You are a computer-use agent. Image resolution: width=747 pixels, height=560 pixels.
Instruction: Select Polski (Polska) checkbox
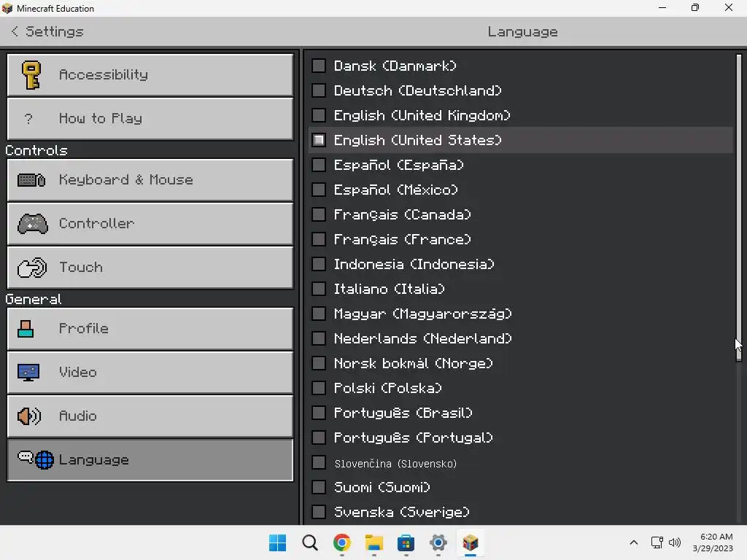click(x=319, y=388)
